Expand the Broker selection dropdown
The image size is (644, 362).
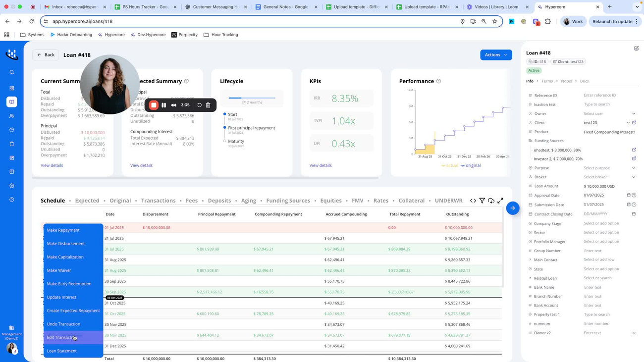click(633, 177)
